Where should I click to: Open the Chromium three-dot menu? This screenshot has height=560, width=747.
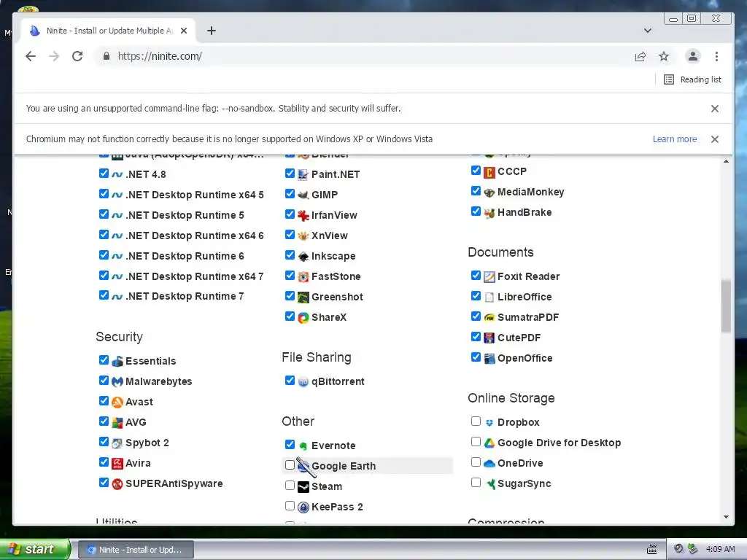point(716,56)
